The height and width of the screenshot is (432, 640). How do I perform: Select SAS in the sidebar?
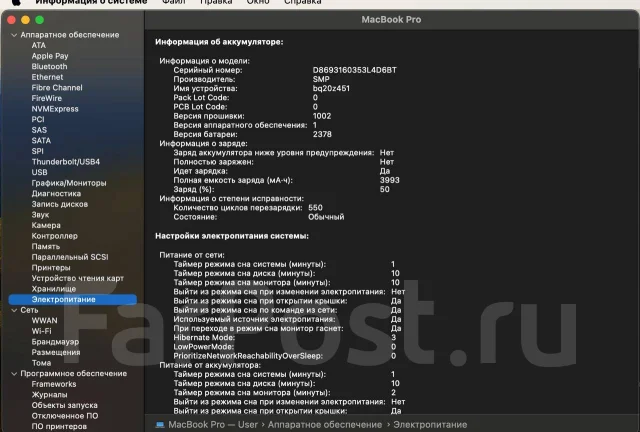(39, 130)
